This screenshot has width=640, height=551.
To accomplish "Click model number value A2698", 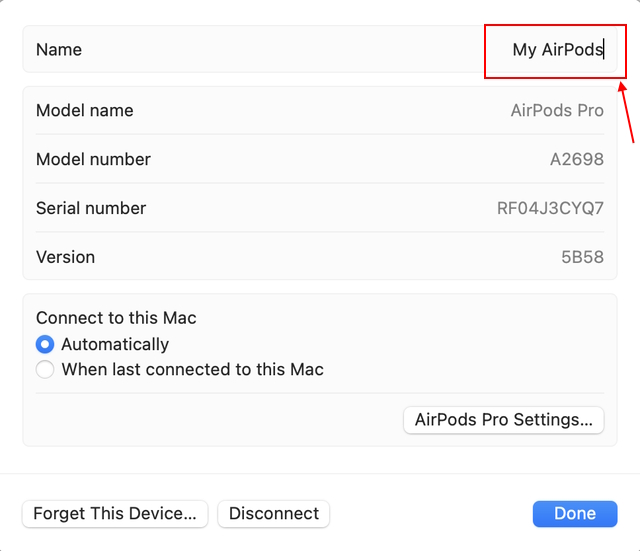I will [577, 159].
